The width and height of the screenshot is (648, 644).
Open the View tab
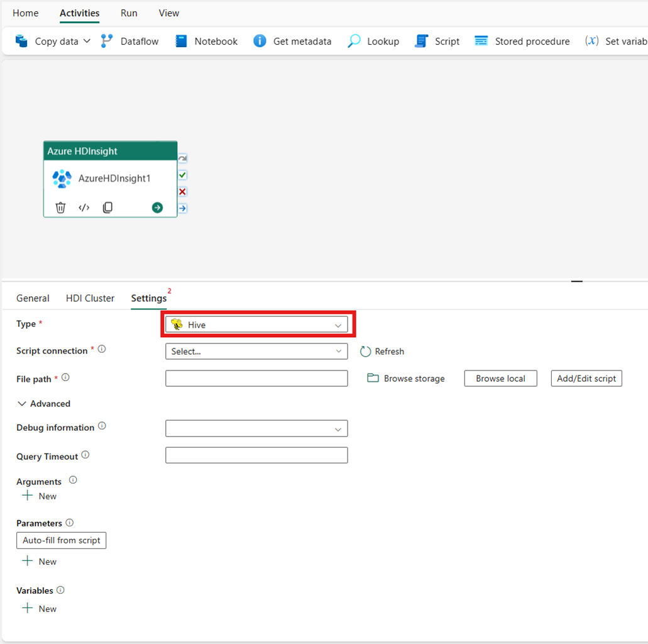click(x=169, y=13)
